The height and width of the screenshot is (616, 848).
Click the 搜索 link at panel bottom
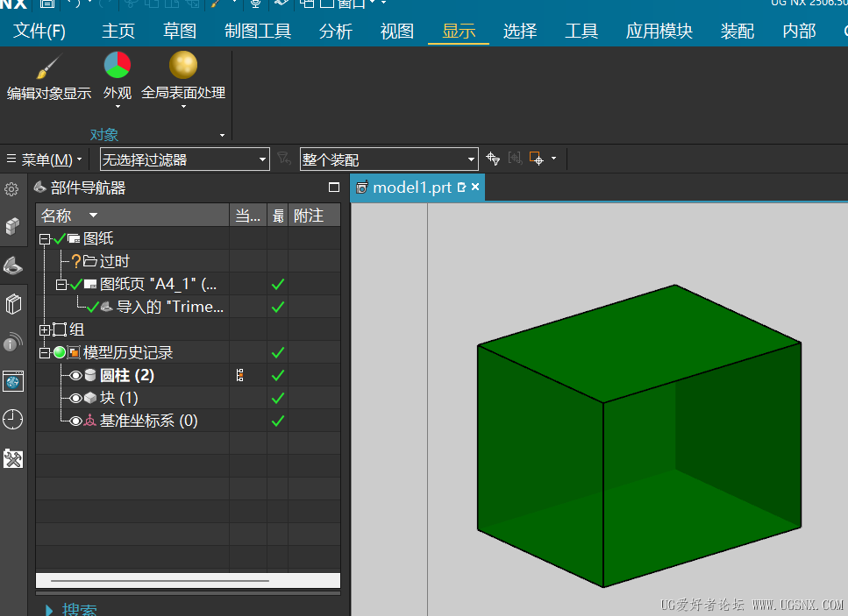click(78, 610)
